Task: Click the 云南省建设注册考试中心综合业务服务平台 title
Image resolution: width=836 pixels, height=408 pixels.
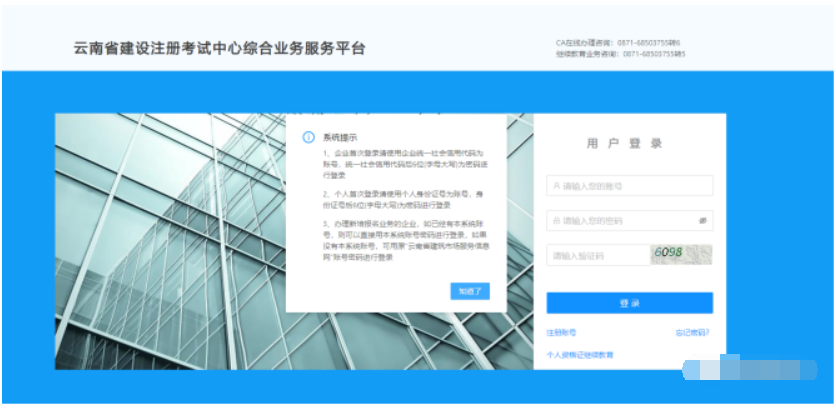Action: 220,48
